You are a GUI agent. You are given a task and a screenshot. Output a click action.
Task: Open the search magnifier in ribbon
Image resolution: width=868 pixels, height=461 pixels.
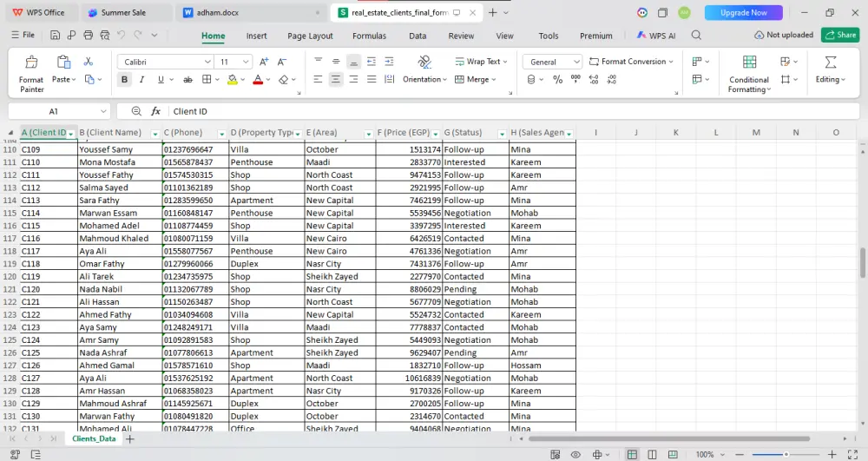[696, 35]
